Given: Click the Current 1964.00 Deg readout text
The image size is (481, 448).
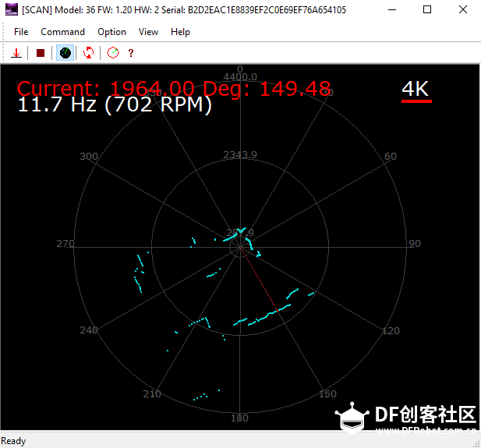Looking at the screenshot, I should click(174, 89).
